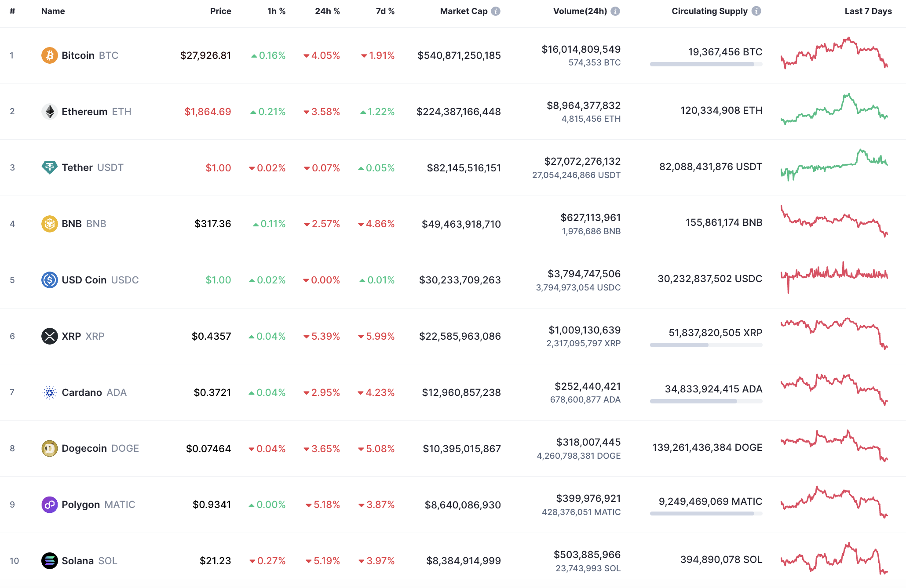The image size is (906, 588).
Task: Sort the table by Price column
Action: click(220, 11)
